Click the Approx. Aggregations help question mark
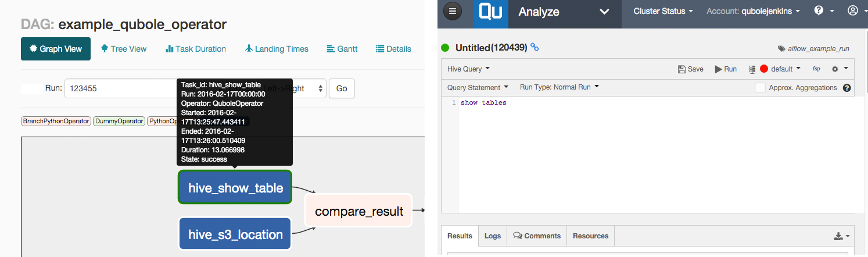The width and height of the screenshot is (868, 257). pyautogui.click(x=847, y=88)
